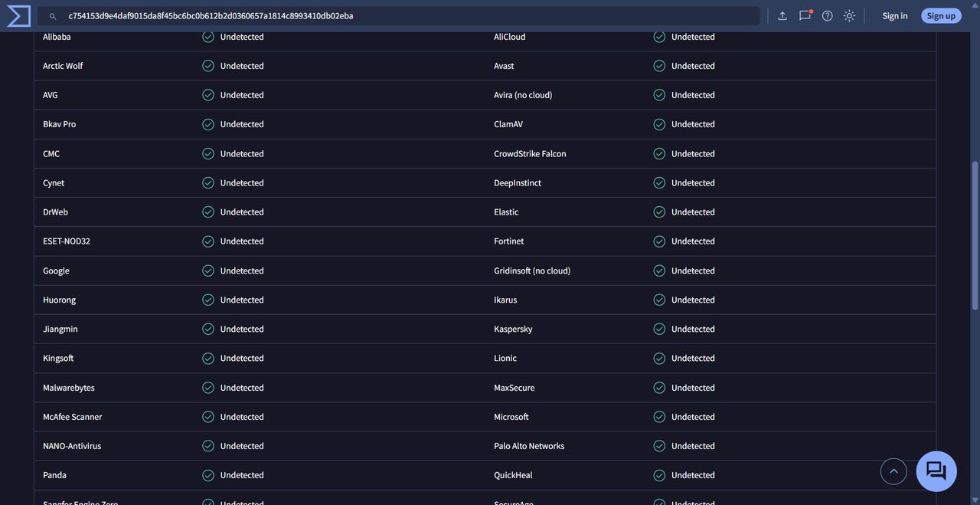Click the checkmark icon in Alibaba row
This screenshot has height=505, width=980.
208,37
